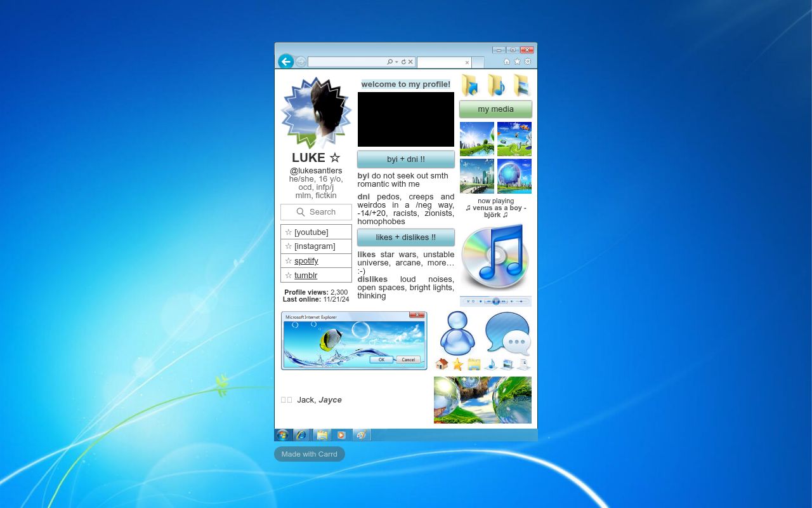Click the "byi + dni !!" button
Image resolution: width=812 pixels, height=508 pixels.
coord(405,159)
